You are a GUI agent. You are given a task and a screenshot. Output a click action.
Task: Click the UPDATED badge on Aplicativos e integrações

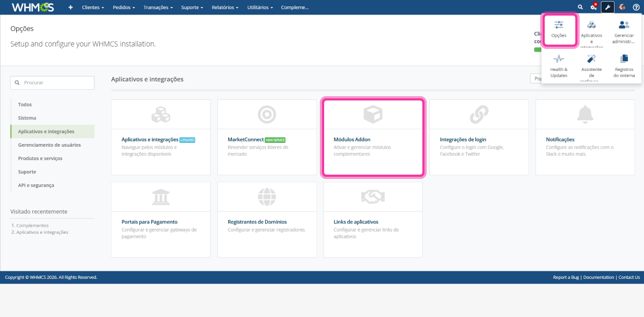click(x=187, y=140)
